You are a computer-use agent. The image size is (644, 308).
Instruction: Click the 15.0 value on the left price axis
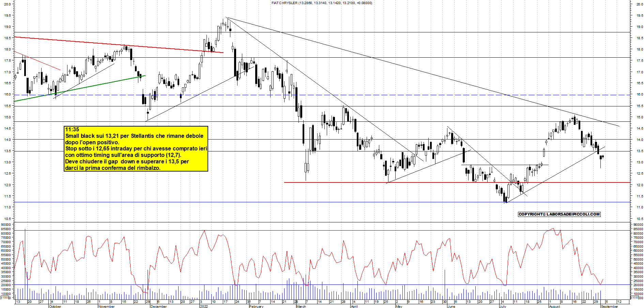pos(7,117)
